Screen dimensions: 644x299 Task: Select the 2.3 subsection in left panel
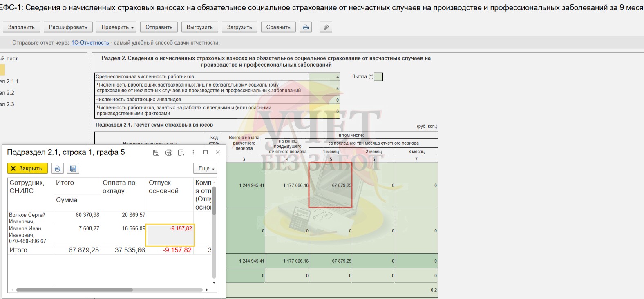[x=7, y=104]
